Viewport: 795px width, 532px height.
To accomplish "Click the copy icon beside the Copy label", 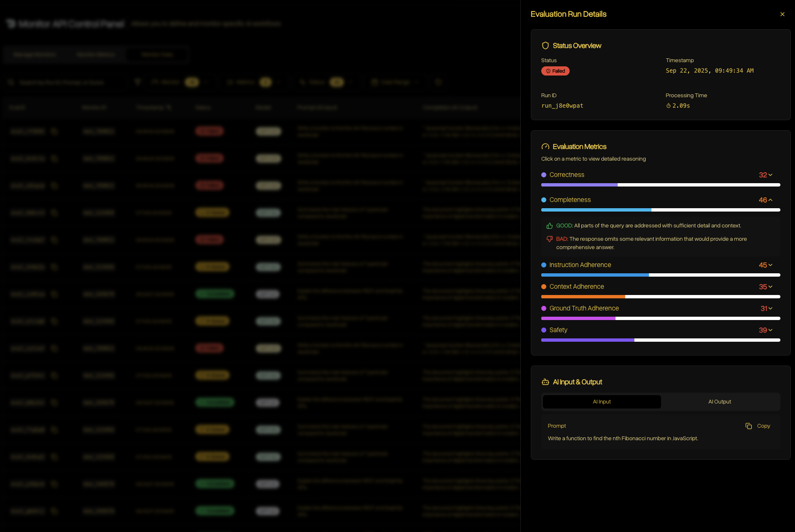I will 748,426.
